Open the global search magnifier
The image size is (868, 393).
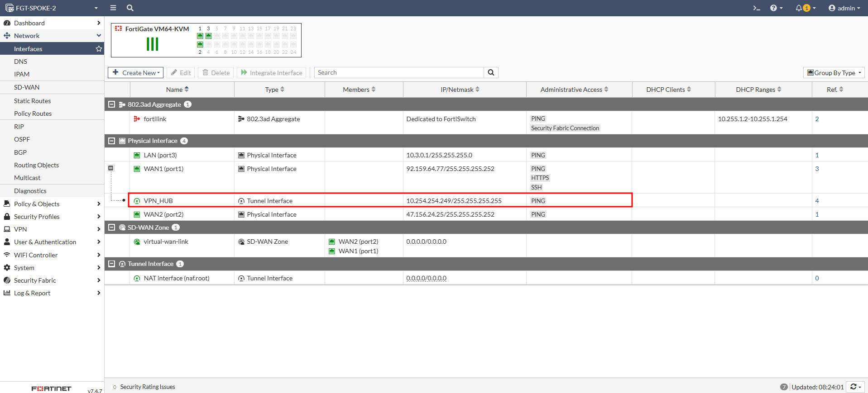tap(130, 8)
